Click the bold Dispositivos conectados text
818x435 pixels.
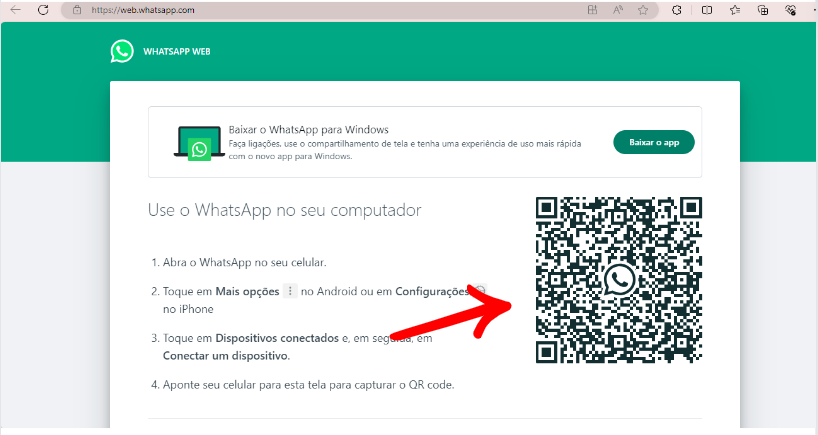coord(277,338)
